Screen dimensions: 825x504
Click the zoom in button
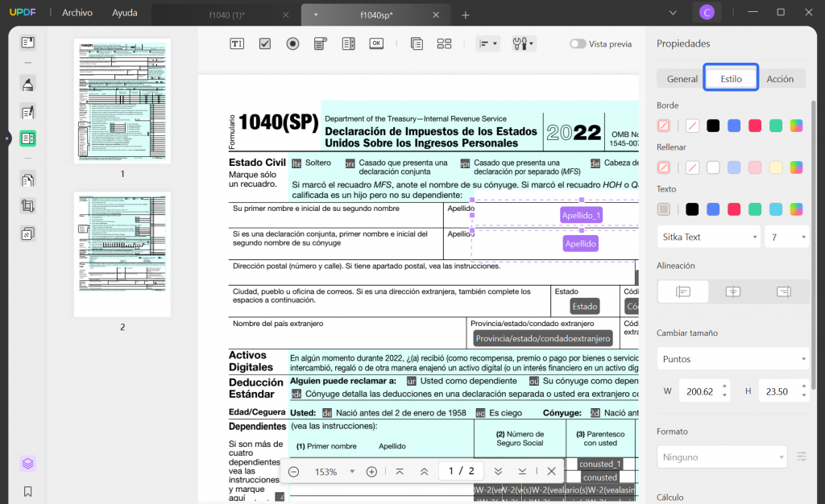pos(371,471)
